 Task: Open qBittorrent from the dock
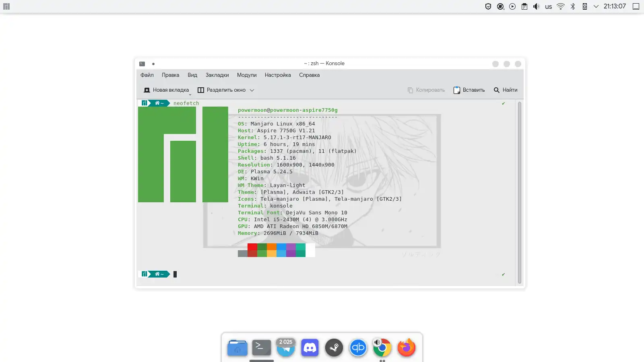click(358, 348)
